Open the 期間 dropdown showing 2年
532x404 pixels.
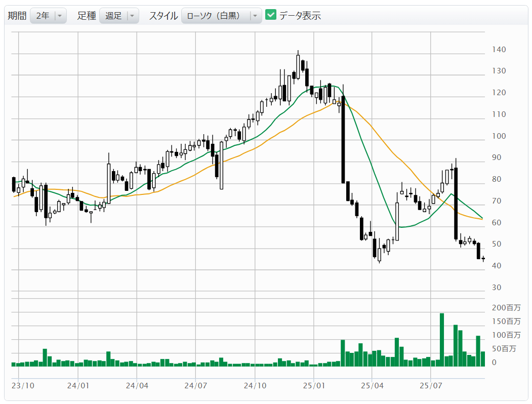[48, 16]
